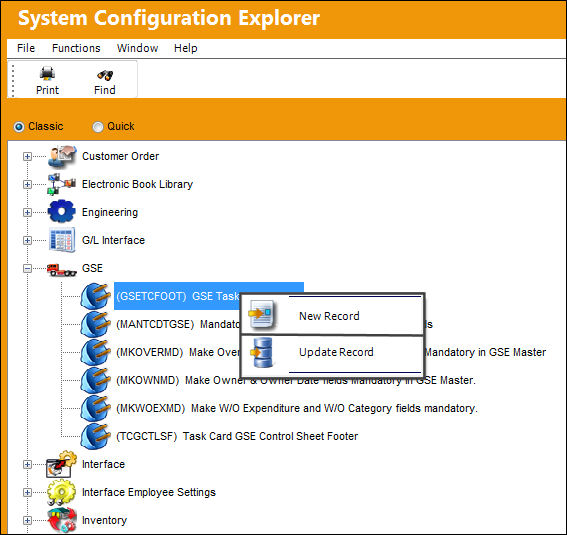The width and height of the screenshot is (567, 535).
Task: Select the Inventory label
Action: click(x=105, y=521)
